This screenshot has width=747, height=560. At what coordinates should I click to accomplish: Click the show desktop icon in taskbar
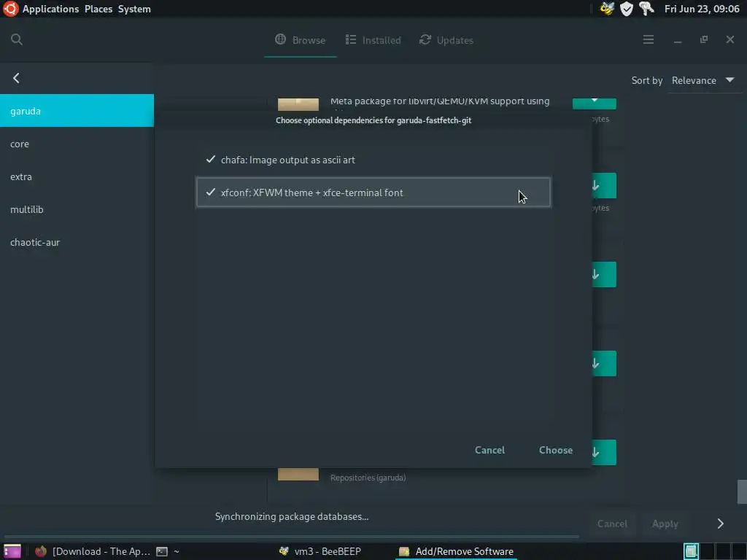click(12, 551)
